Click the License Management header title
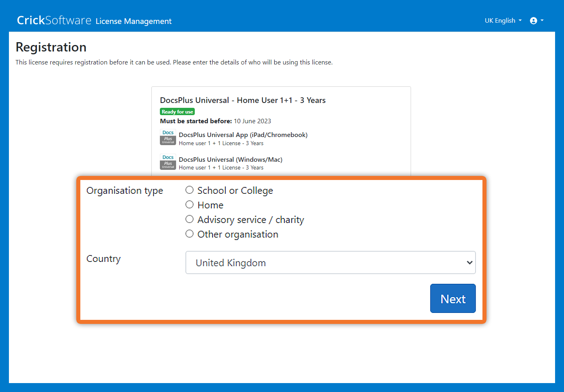564x392 pixels. tap(133, 21)
